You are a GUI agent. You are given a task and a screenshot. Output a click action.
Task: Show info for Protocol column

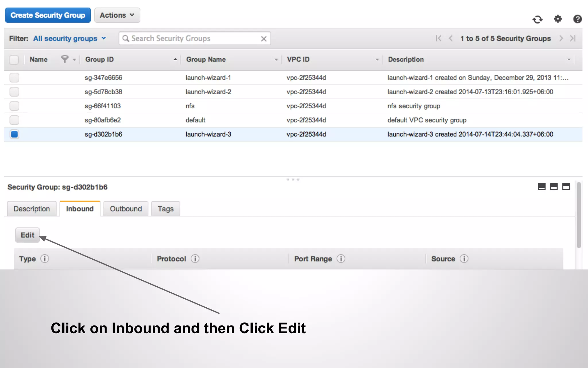tap(195, 259)
